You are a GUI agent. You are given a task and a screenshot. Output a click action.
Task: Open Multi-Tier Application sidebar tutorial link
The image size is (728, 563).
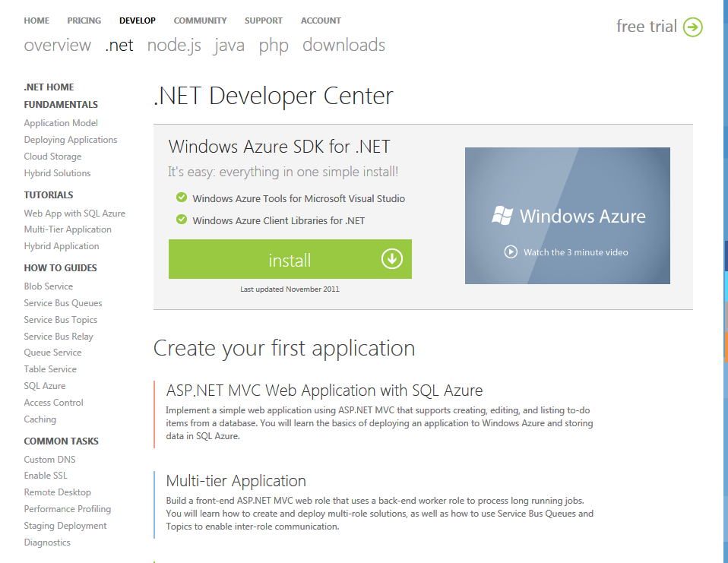tap(68, 229)
